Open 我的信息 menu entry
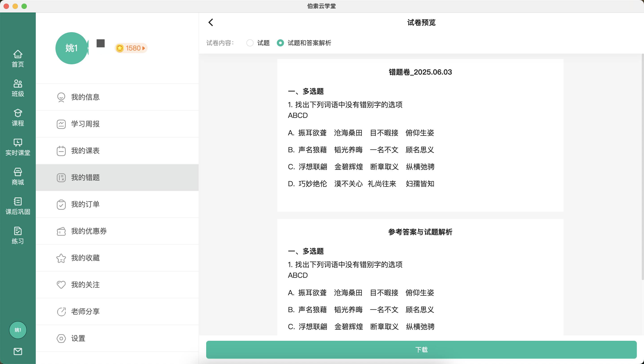Screen dimensions: 644x364 coord(117,97)
